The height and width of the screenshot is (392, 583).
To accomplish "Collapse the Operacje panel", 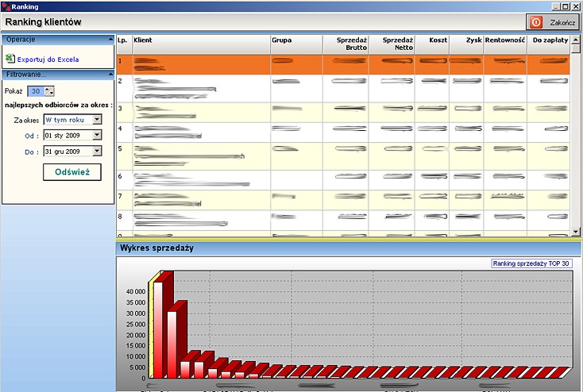I will click(x=110, y=40).
